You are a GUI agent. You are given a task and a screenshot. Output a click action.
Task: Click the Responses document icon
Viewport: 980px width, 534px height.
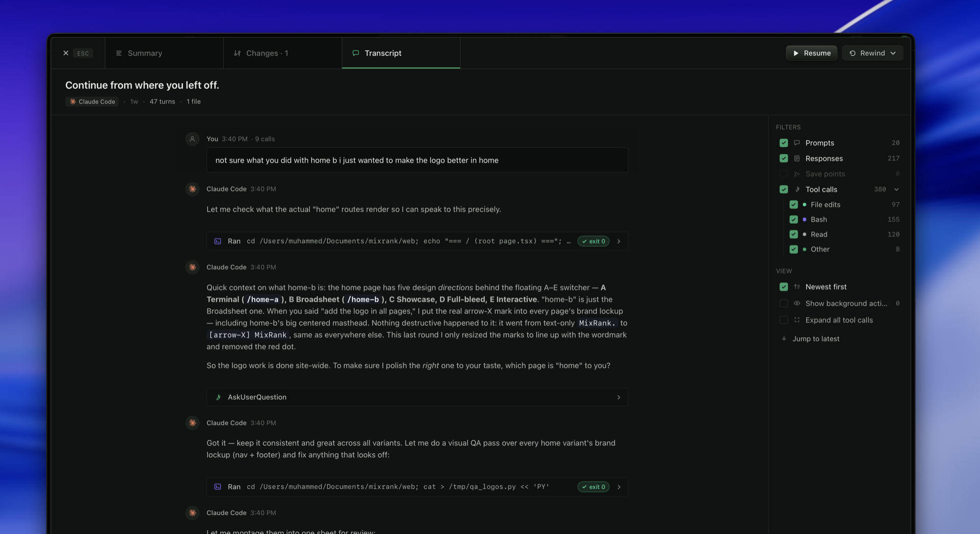797,158
